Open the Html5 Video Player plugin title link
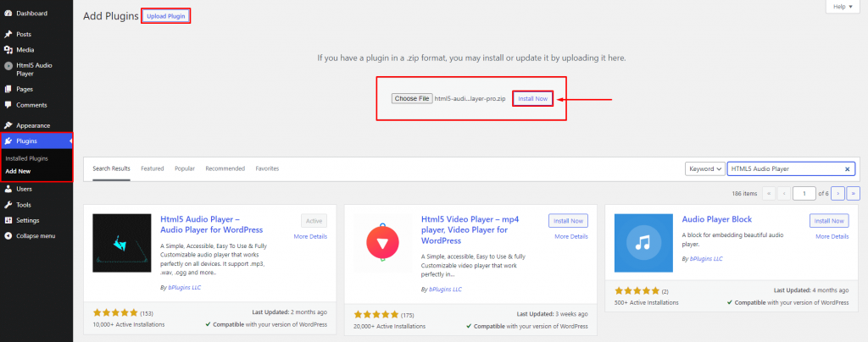Viewport: 868px width, 342px height. pos(470,230)
